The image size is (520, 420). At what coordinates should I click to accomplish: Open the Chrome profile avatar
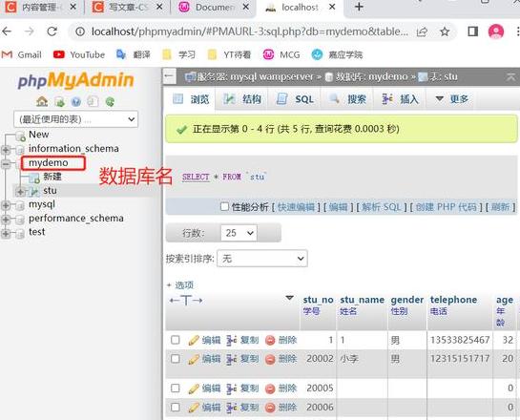pos(496,31)
